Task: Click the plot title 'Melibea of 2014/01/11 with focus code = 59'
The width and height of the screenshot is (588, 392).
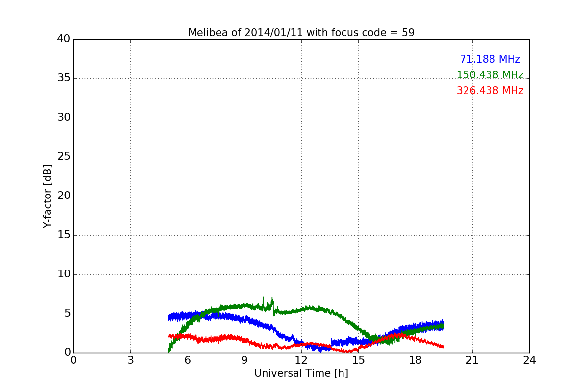Action: point(301,33)
